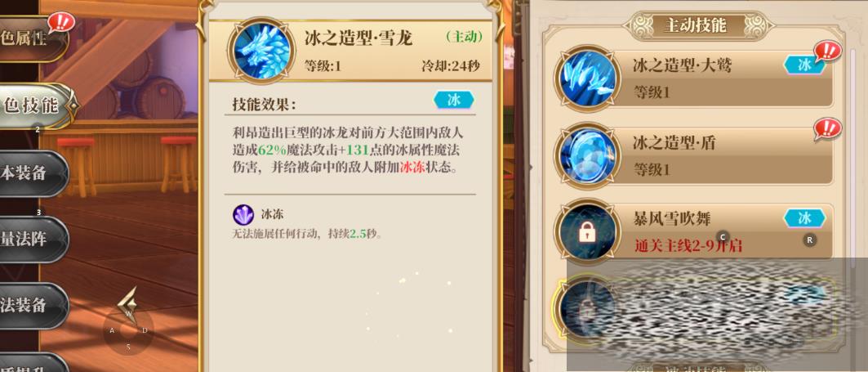Click the red alert badge on 盾
Screen dimensions: 868x372
pos(828,128)
